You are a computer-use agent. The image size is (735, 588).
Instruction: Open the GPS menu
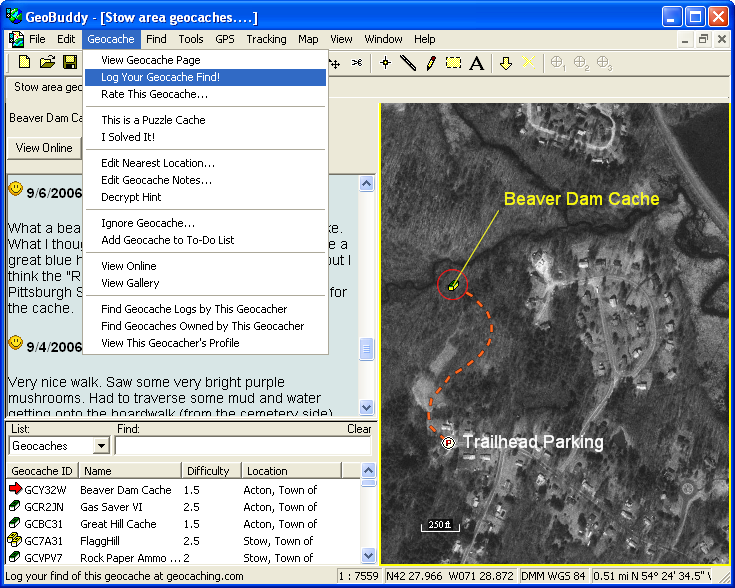(x=225, y=39)
